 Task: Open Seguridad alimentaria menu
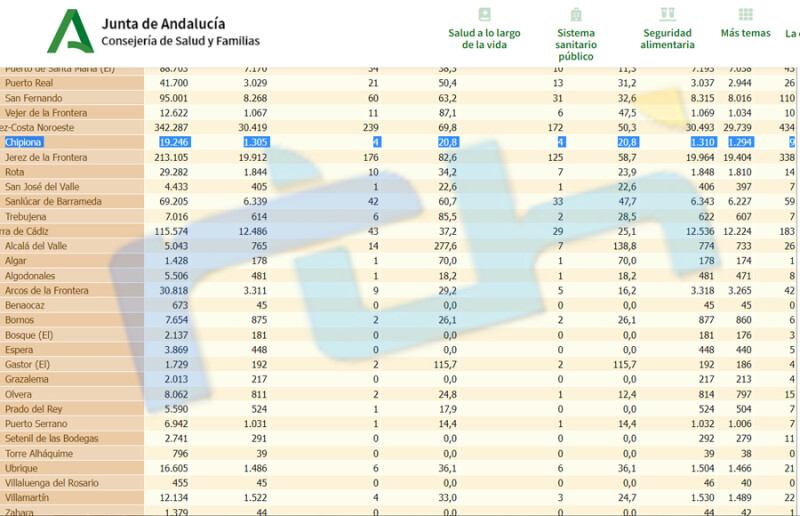tap(667, 39)
